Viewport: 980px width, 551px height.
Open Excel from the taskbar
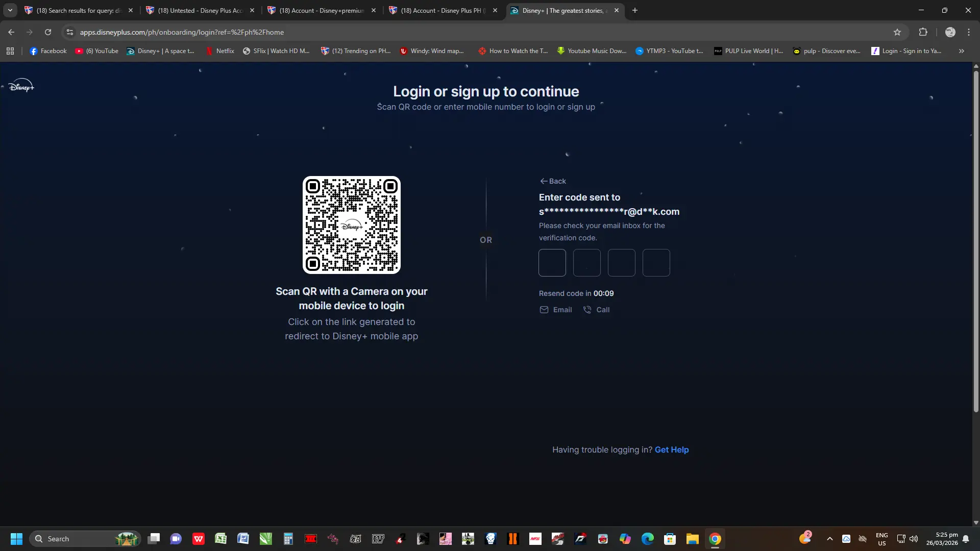221,539
